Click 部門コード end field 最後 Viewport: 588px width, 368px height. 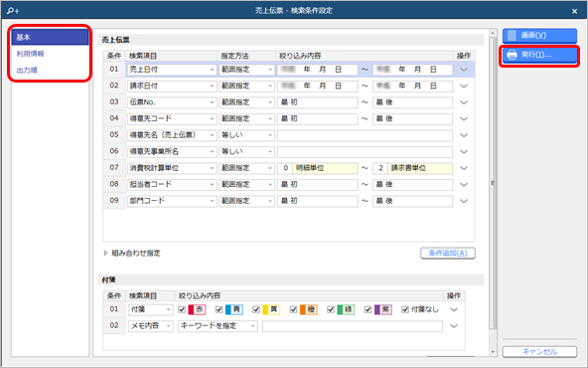(412, 201)
